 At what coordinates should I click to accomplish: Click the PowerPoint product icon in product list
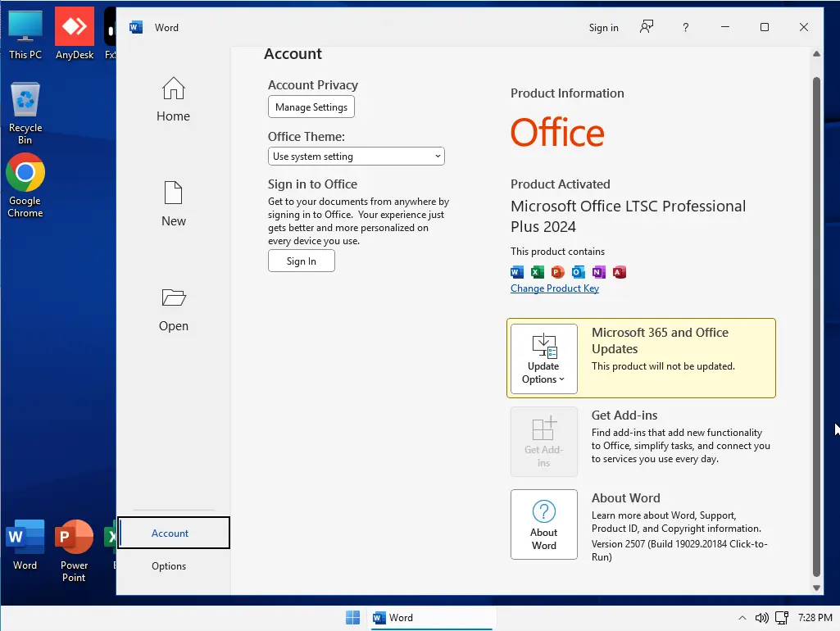pyautogui.click(x=558, y=272)
